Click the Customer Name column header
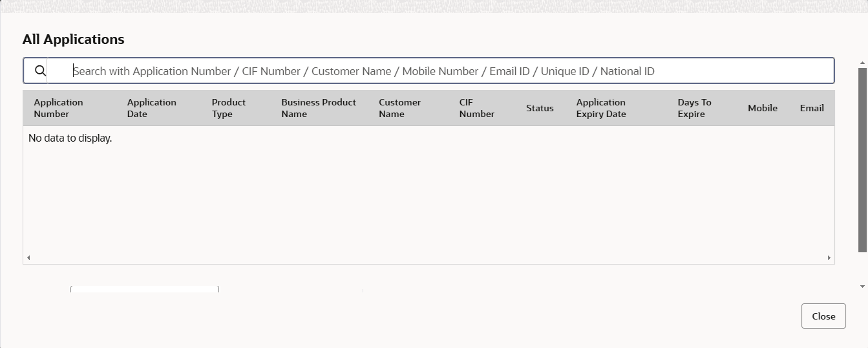The image size is (868, 348). click(400, 108)
